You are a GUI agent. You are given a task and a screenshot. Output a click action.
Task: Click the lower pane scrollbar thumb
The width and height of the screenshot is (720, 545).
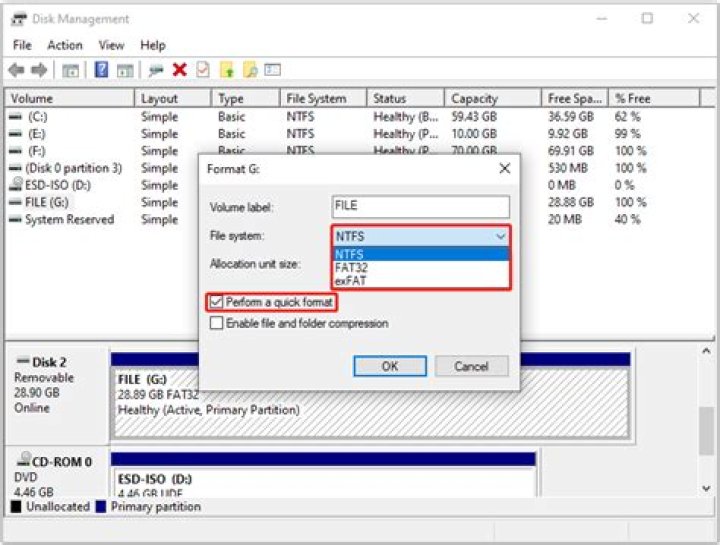point(706,431)
